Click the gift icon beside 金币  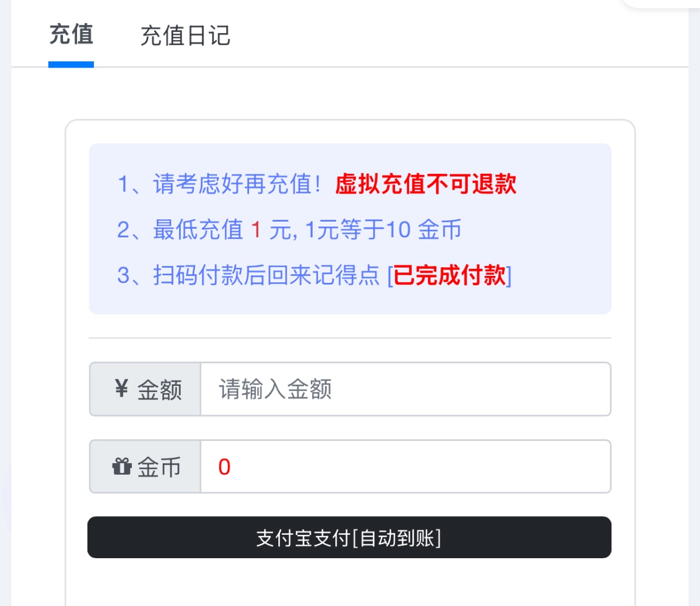[122, 467]
